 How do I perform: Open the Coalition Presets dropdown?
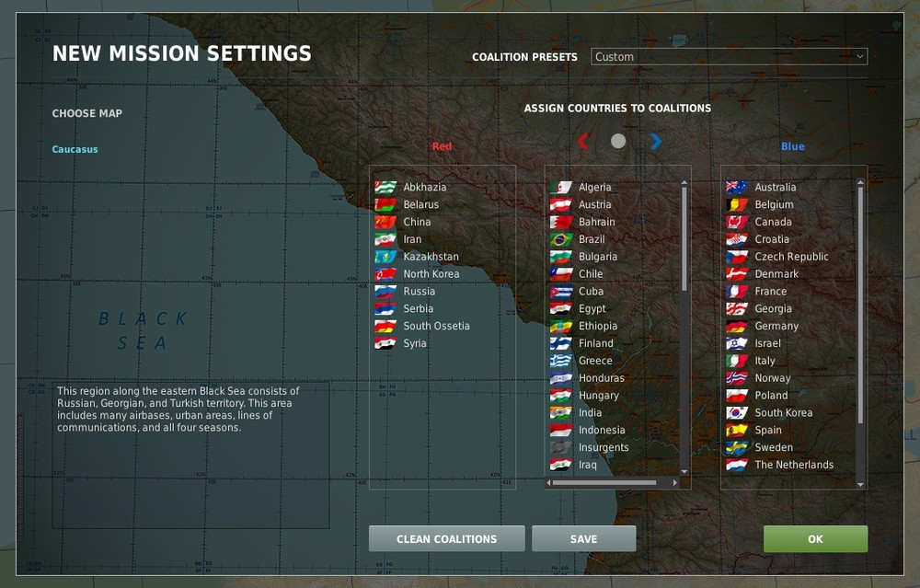(x=730, y=56)
